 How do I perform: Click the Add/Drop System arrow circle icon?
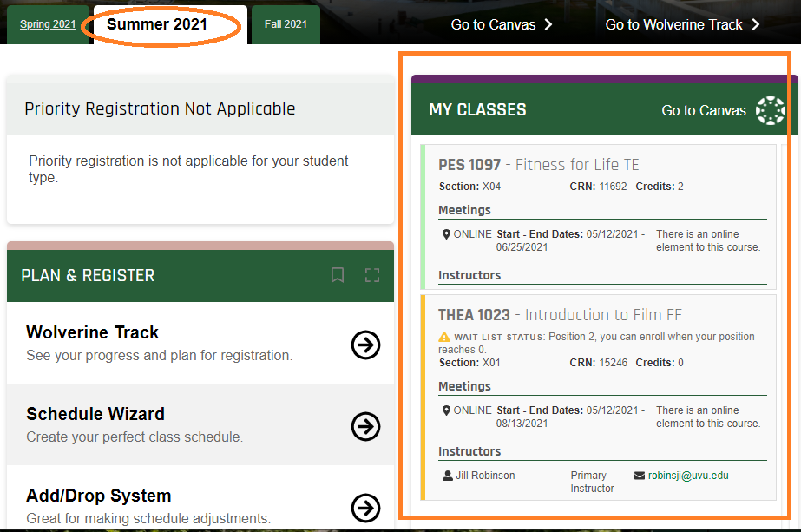[365, 507]
